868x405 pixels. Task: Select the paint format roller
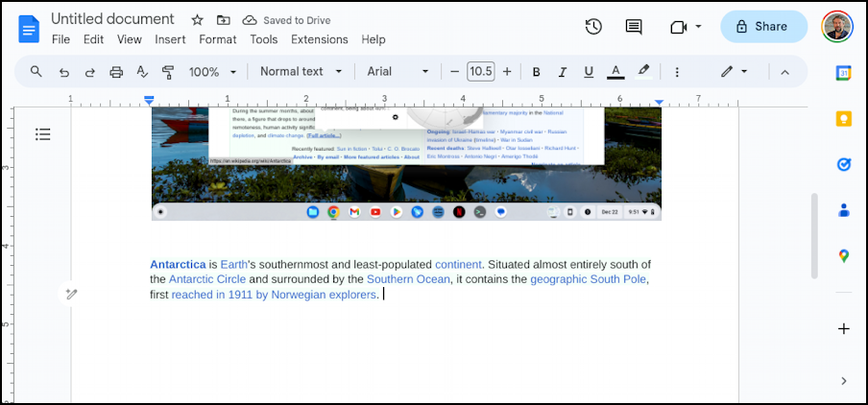tap(168, 72)
